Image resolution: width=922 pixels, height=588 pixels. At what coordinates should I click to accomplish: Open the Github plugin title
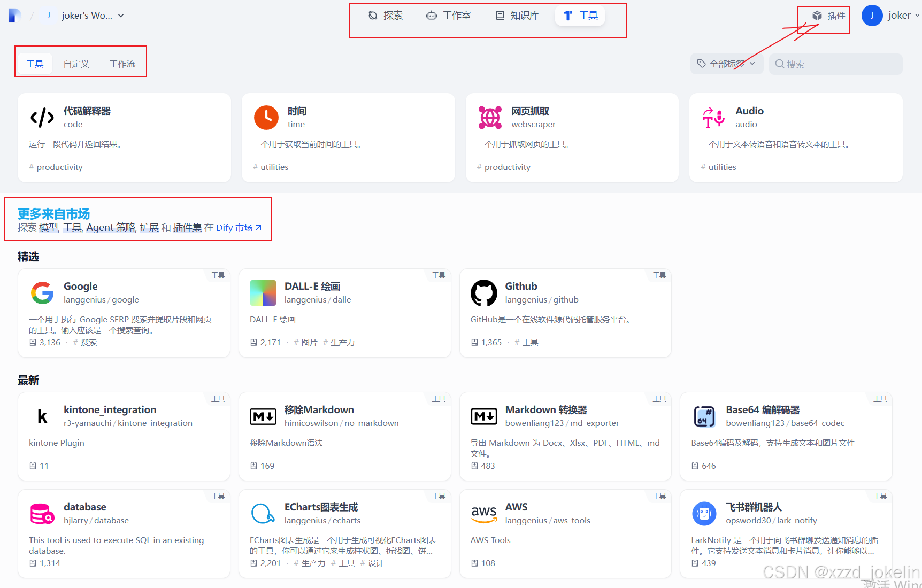tap(521, 286)
